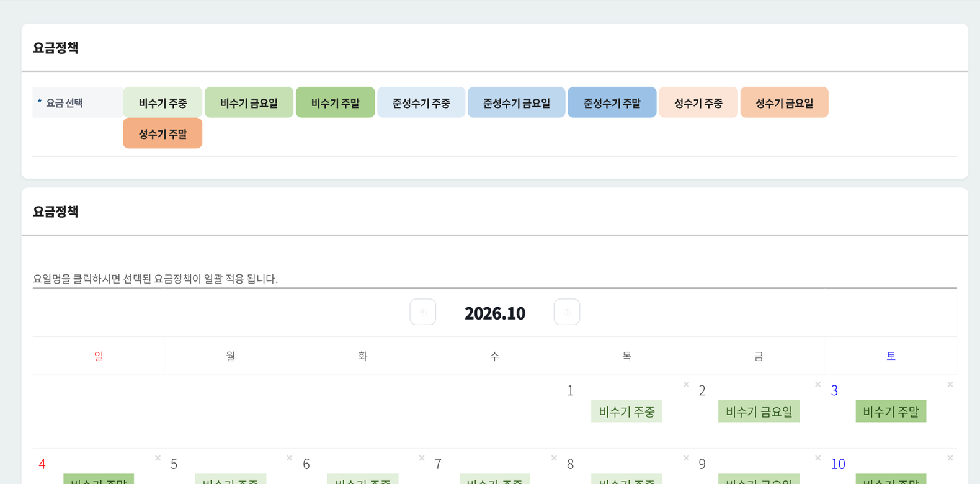Delete day 4's rate using its X
Image resolution: width=980 pixels, height=484 pixels.
[x=158, y=458]
